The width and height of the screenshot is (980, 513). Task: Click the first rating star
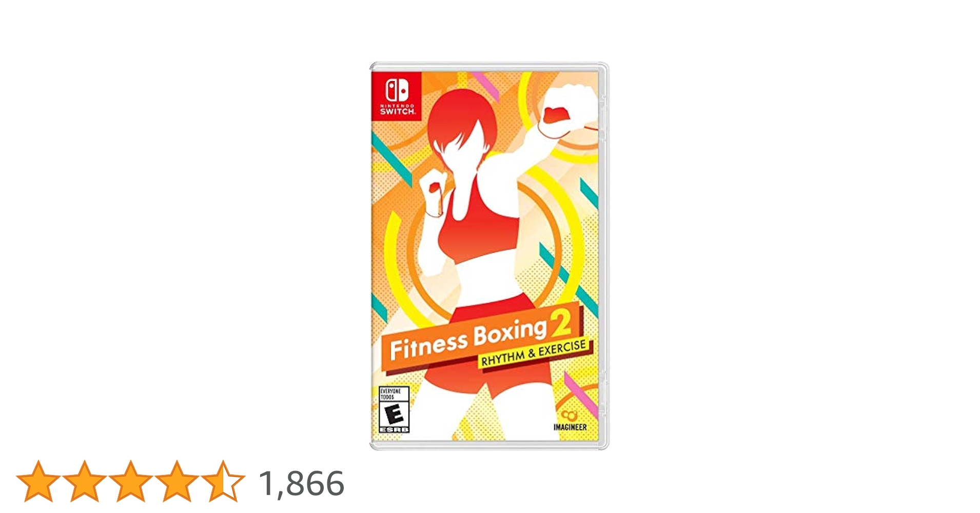pos(38,482)
